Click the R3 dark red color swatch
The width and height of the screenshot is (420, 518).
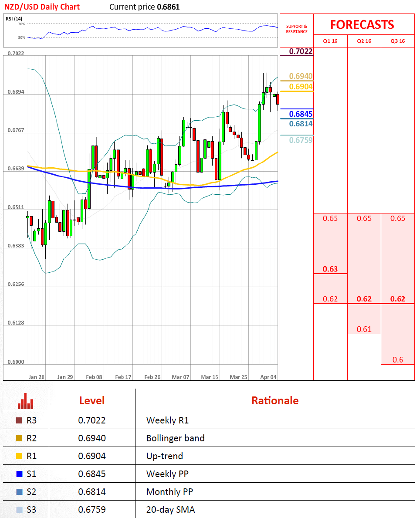coord(19,420)
